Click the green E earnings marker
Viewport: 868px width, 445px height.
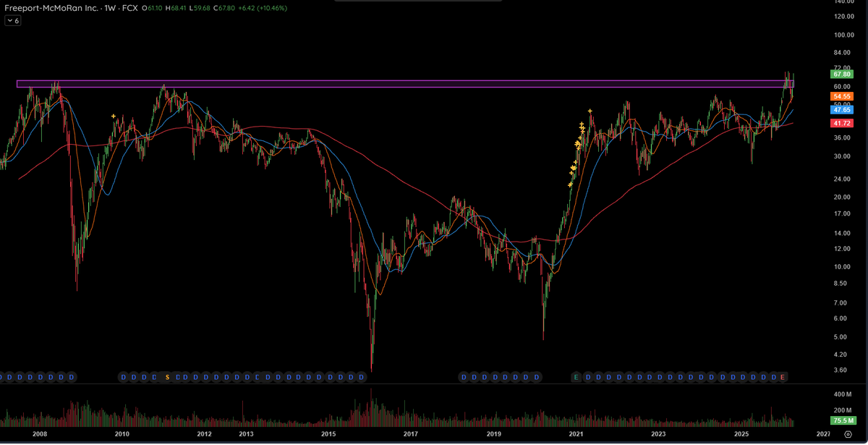576,377
